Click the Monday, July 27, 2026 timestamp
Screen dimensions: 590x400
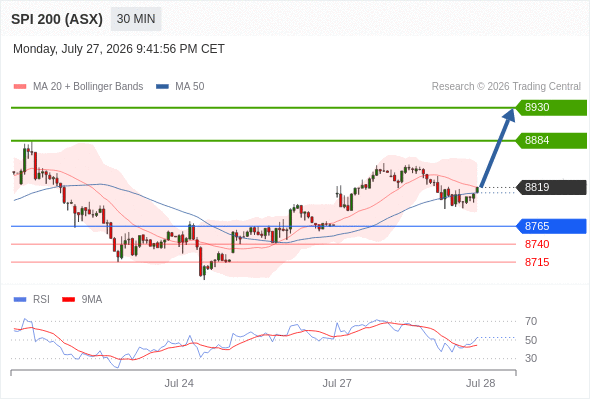tap(119, 49)
